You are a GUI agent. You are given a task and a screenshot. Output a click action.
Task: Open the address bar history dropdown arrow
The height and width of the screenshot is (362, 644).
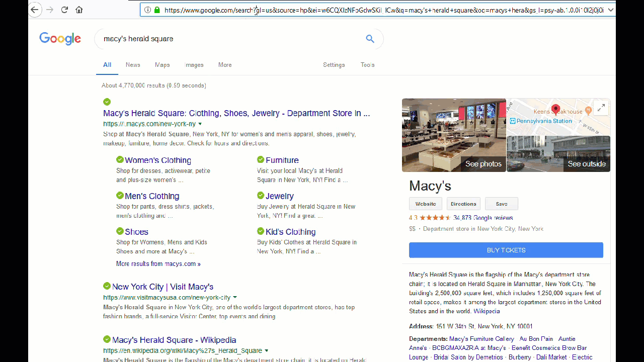point(611,10)
